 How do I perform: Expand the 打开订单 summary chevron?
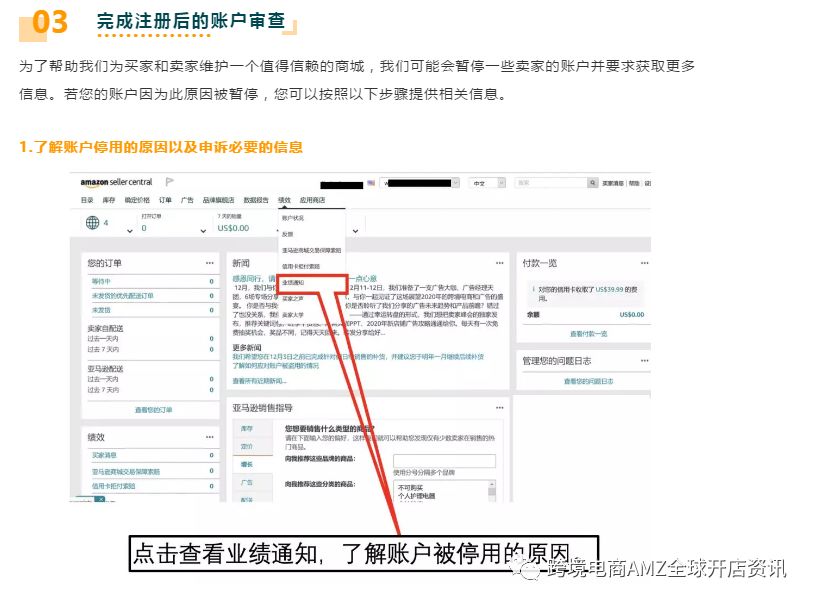(x=203, y=231)
